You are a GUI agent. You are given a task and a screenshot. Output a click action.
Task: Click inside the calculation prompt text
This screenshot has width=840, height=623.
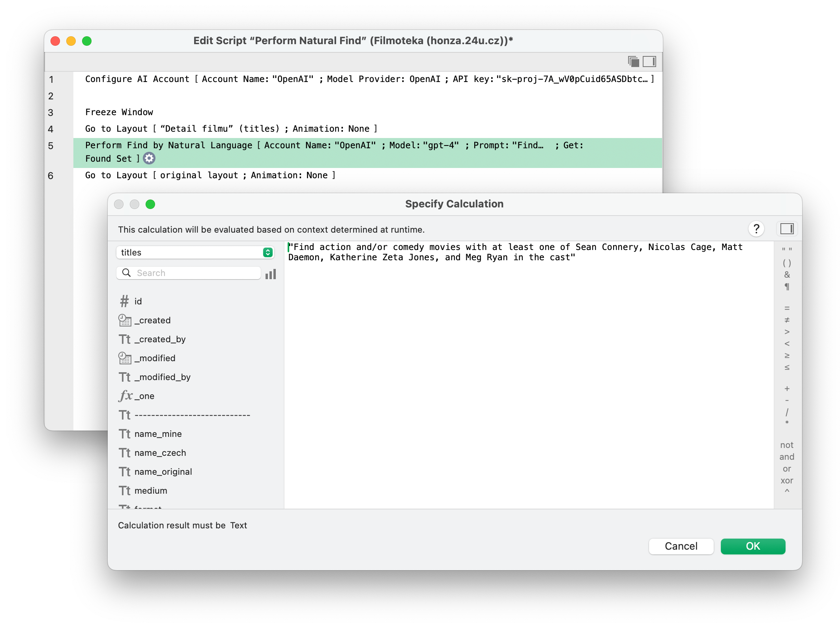(515, 252)
